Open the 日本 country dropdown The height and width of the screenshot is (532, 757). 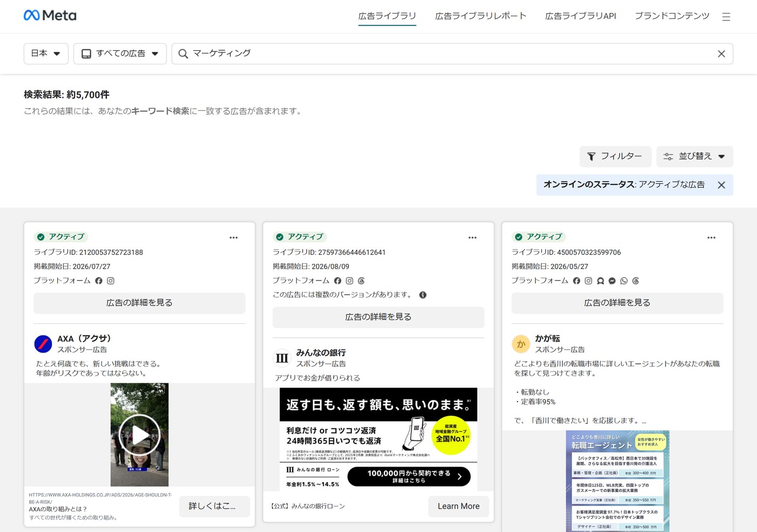coord(46,54)
